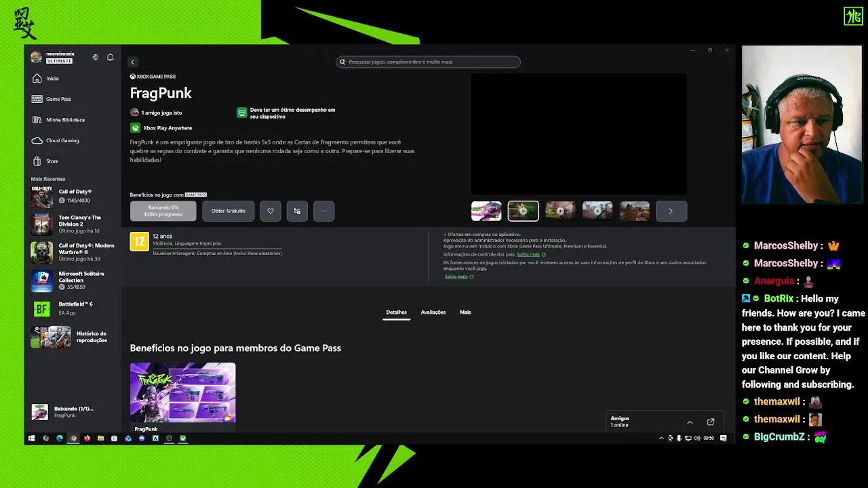
Task: Select the third media thumbnail
Action: pos(560,211)
